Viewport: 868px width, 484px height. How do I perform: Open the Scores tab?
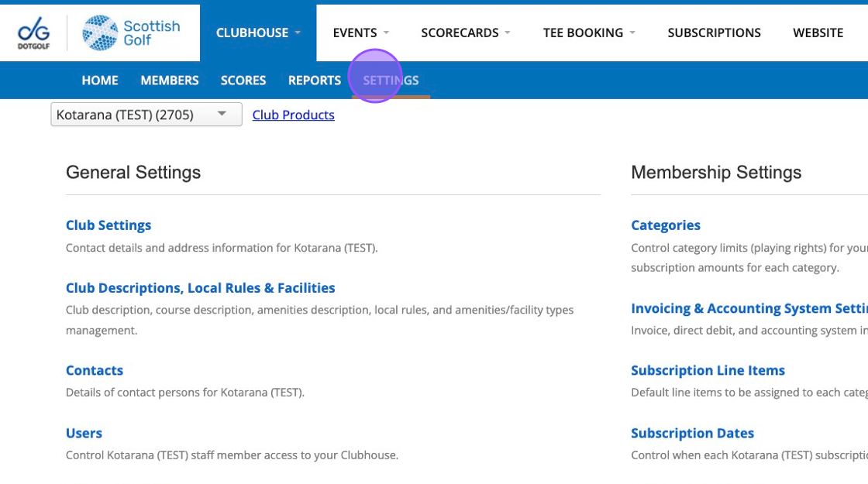243,81
